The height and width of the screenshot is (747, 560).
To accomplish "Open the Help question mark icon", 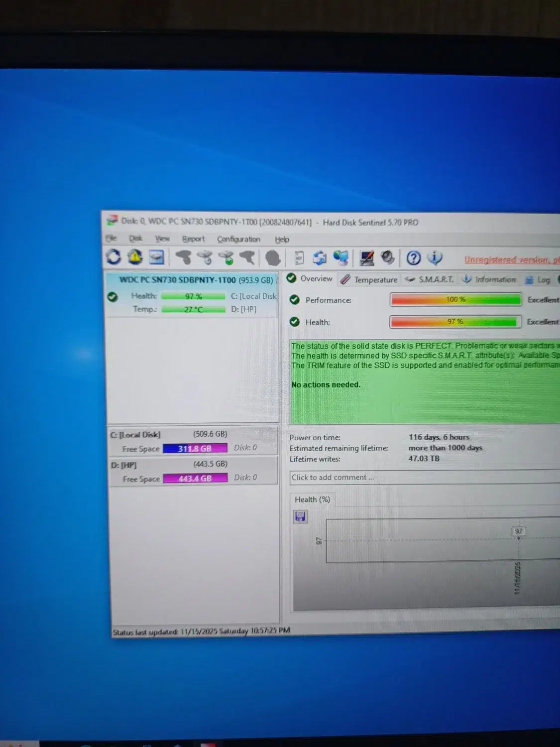I will coord(413,258).
